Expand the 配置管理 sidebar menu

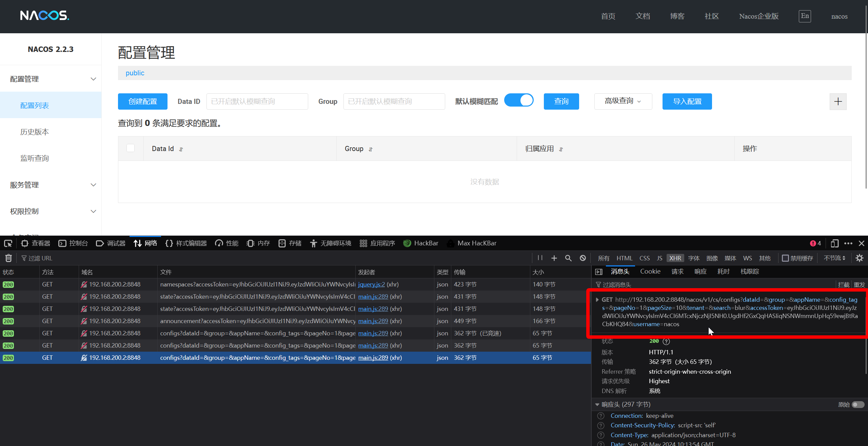[x=51, y=79]
